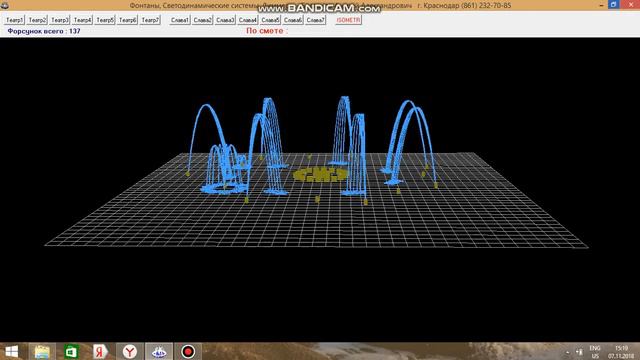The image size is (640, 360).
Task: Activate the Театр3 button
Action: pyautogui.click(x=60, y=20)
